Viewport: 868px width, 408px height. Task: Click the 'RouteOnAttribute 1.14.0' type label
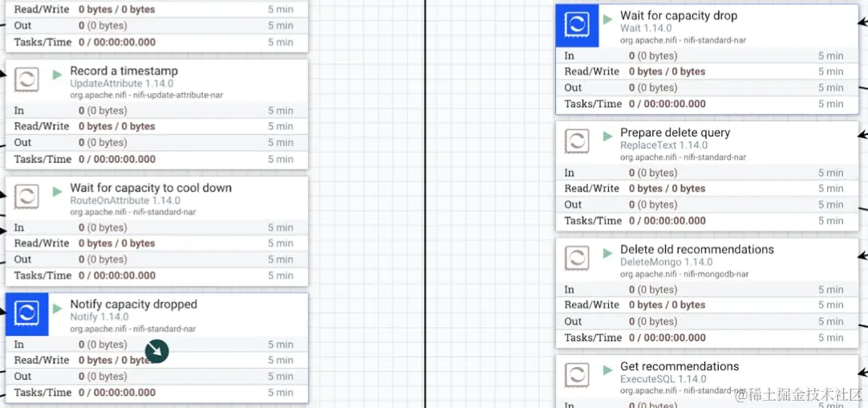click(x=125, y=201)
